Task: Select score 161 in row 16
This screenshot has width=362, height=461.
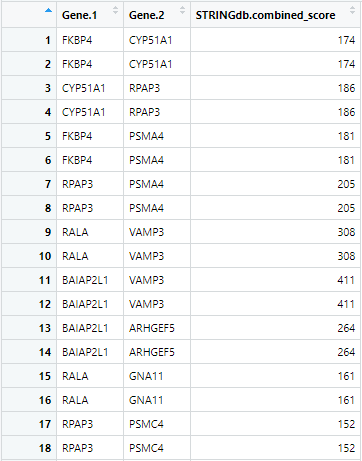Action: (346, 400)
